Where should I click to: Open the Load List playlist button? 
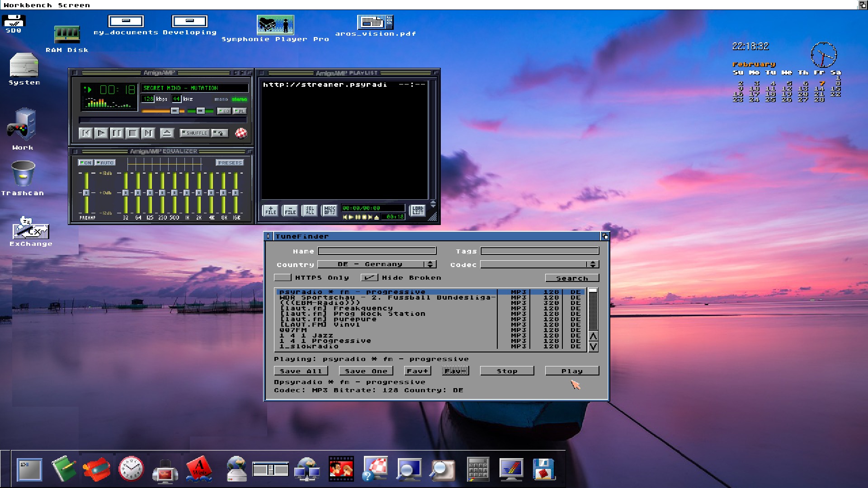pyautogui.click(x=417, y=210)
